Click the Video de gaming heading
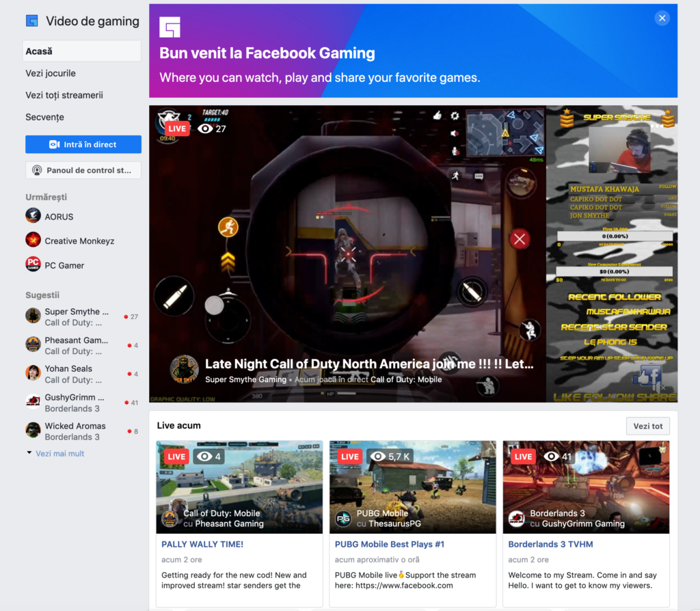 click(x=93, y=21)
